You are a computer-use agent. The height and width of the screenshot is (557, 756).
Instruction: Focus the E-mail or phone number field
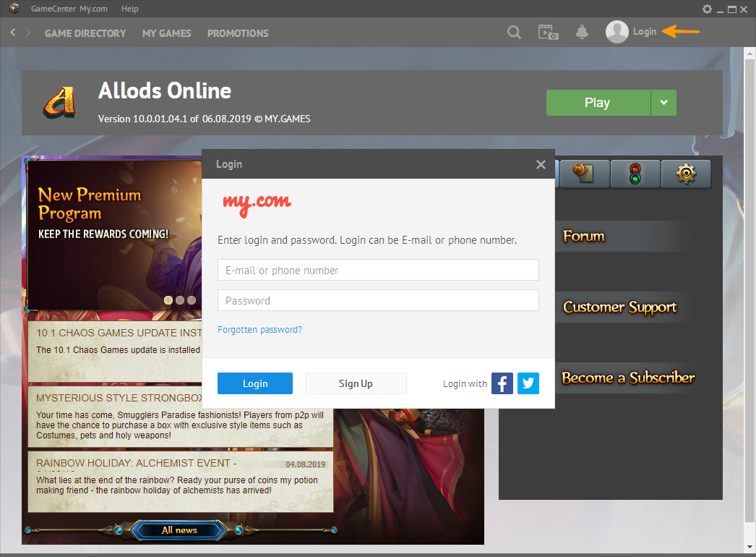378,270
